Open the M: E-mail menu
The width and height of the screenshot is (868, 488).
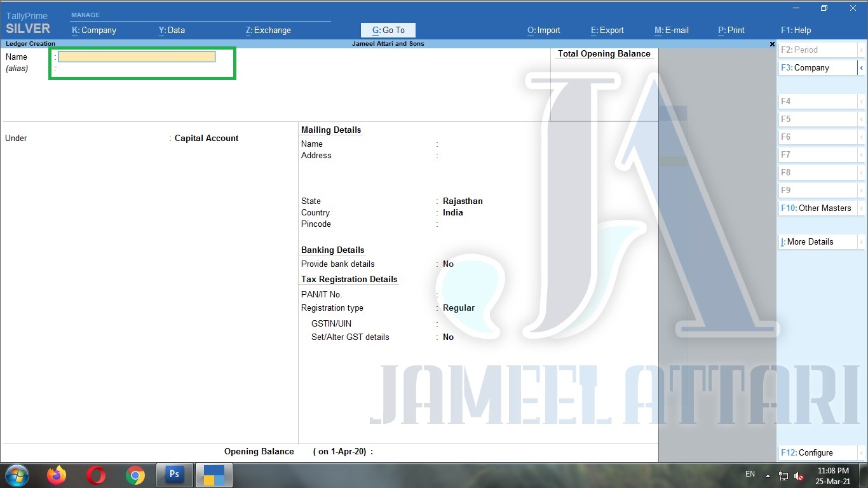click(672, 30)
